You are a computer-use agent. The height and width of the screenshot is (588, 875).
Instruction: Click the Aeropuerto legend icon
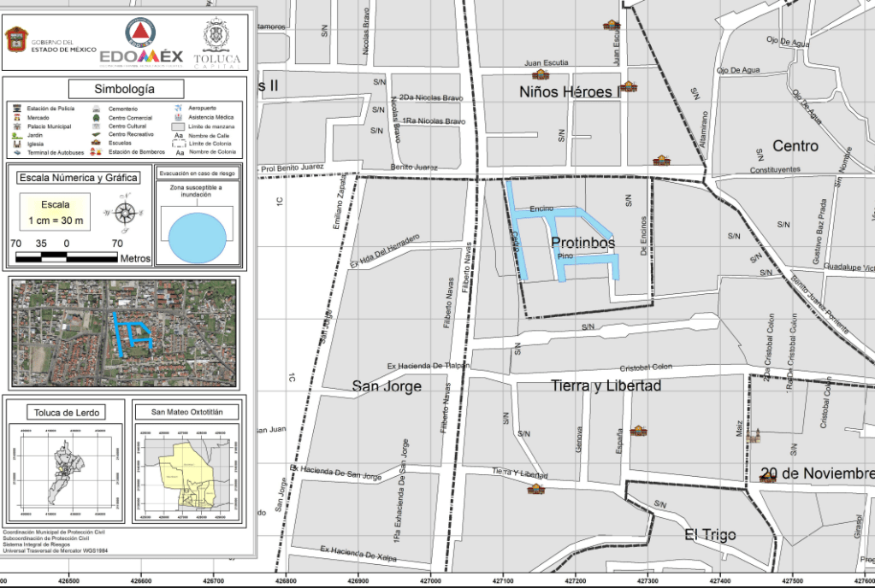179,109
